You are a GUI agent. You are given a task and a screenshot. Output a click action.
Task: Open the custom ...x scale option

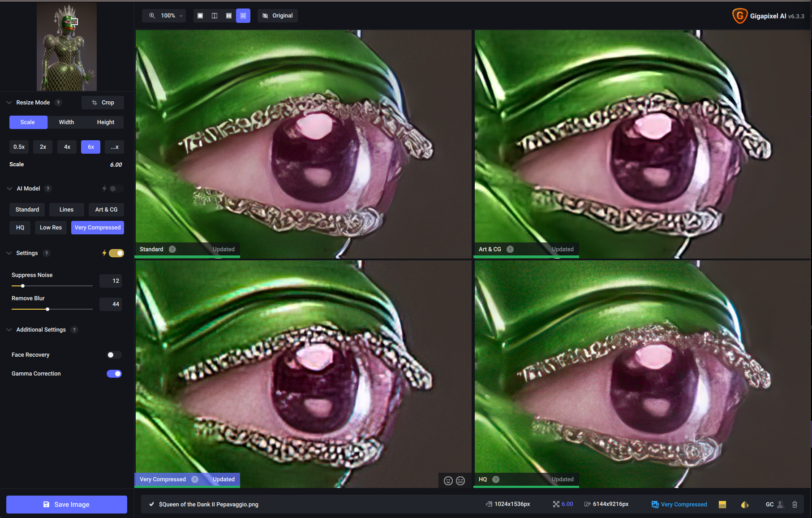pyautogui.click(x=115, y=147)
